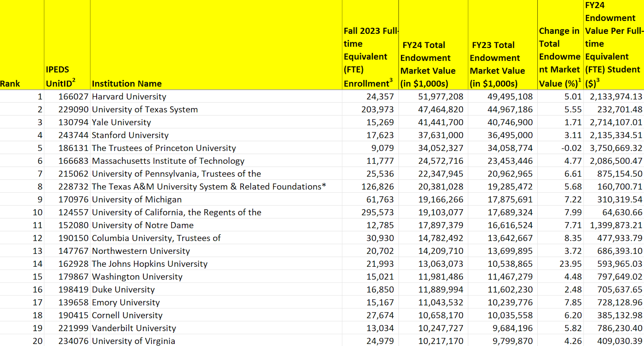The height and width of the screenshot is (346, 644).
Task: Select Columbia University, Trustees of cell
Action: click(216, 238)
